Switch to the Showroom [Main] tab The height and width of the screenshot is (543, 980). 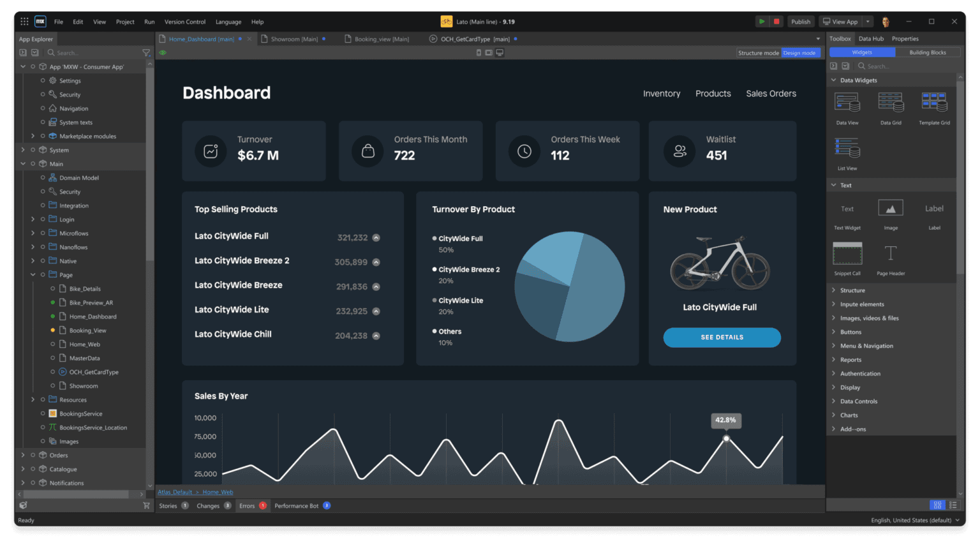(x=293, y=39)
